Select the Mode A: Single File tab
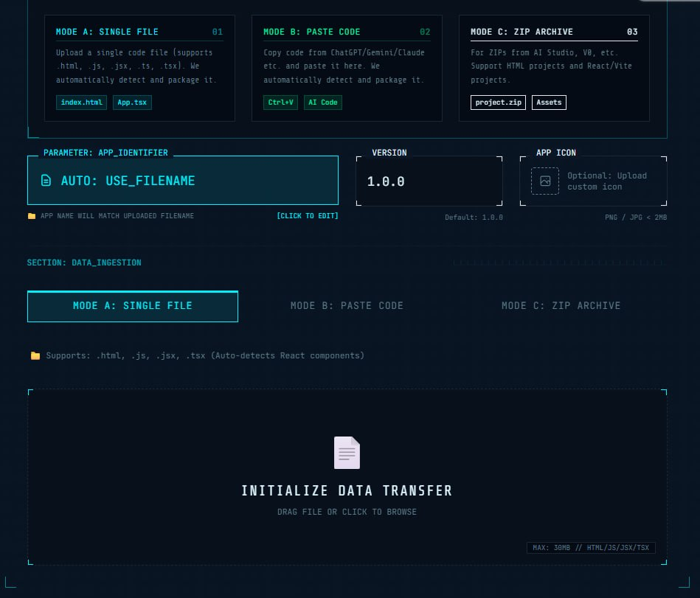Viewport: 700px width, 598px height. click(133, 306)
